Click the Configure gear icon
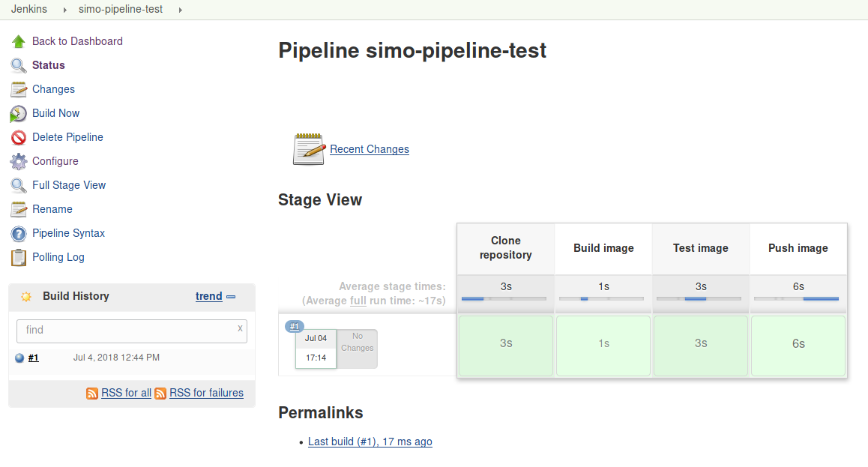 tap(18, 161)
